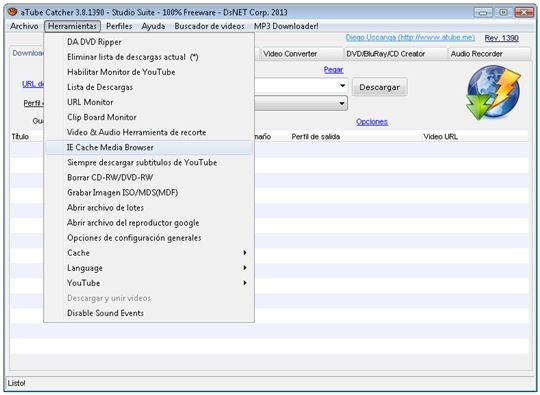Click the aTube Catcher title bar app icon
Image resolution: width=540 pixels, height=395 pixels.
click(12, 12)
